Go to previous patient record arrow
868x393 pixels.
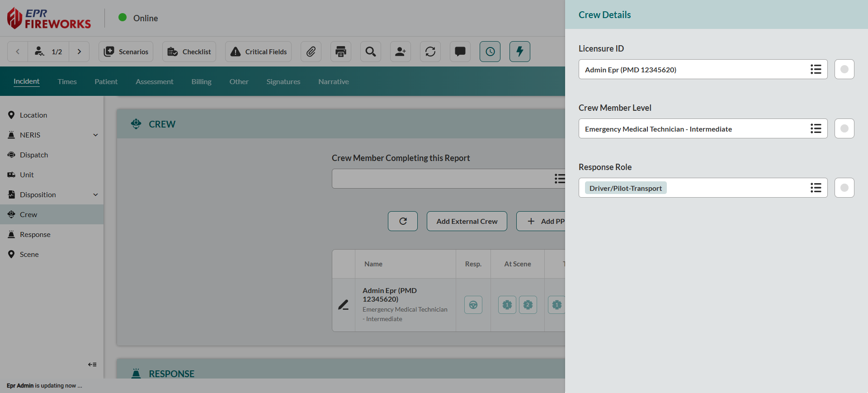[x=18, y=52]
